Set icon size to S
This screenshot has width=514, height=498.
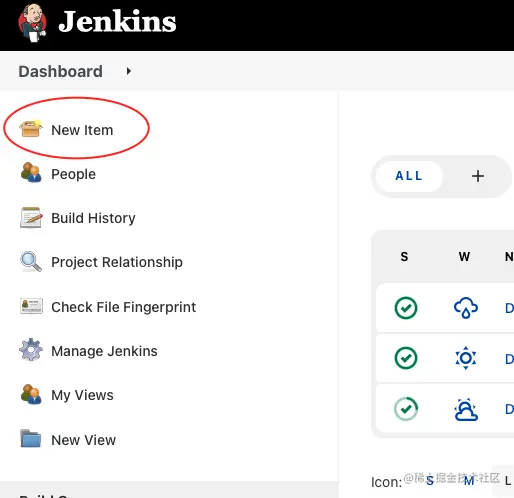click(x=430, y=481)
